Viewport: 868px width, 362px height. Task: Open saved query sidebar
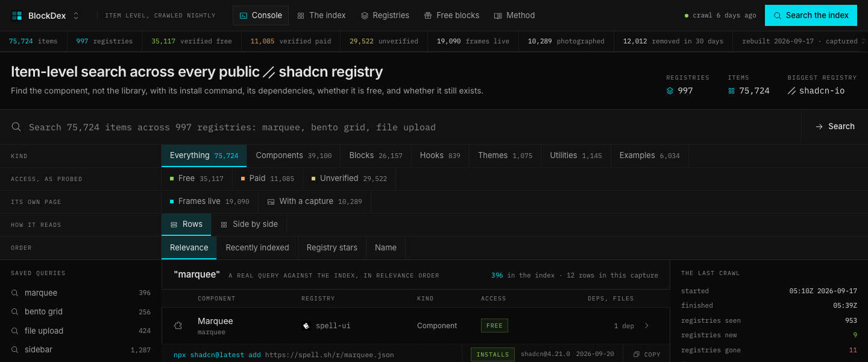click(x=81, y=350)
